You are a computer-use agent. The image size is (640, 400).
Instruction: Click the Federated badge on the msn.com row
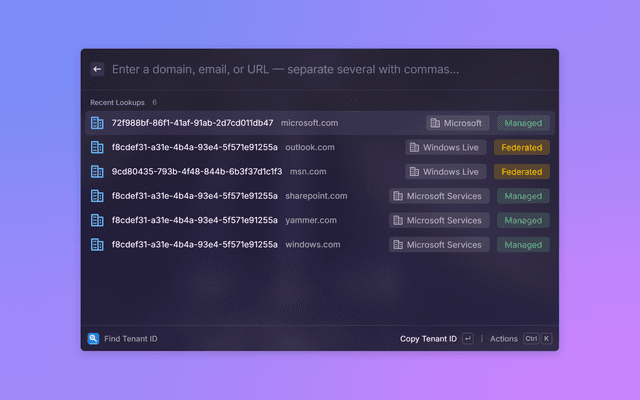point(522,171)
